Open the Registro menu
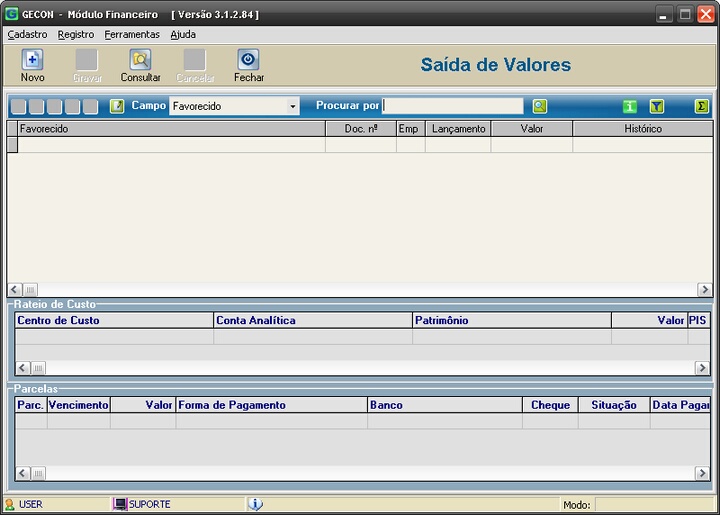 tap(76, 34)
